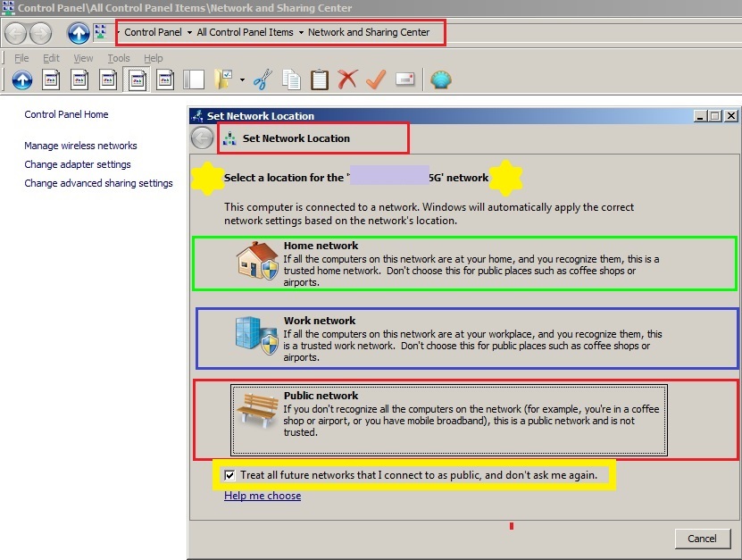The width and height of the screenshot is (742, 560).
Task: Open the Control Panel Home link
Action: click(66, 114)
